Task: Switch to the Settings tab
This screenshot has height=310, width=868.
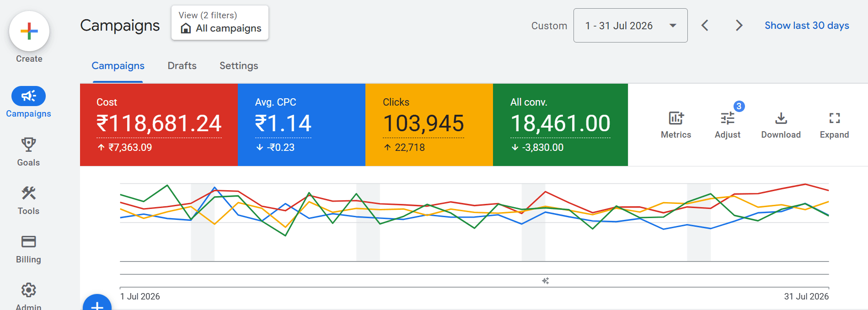Action: [x=239, y=66]
